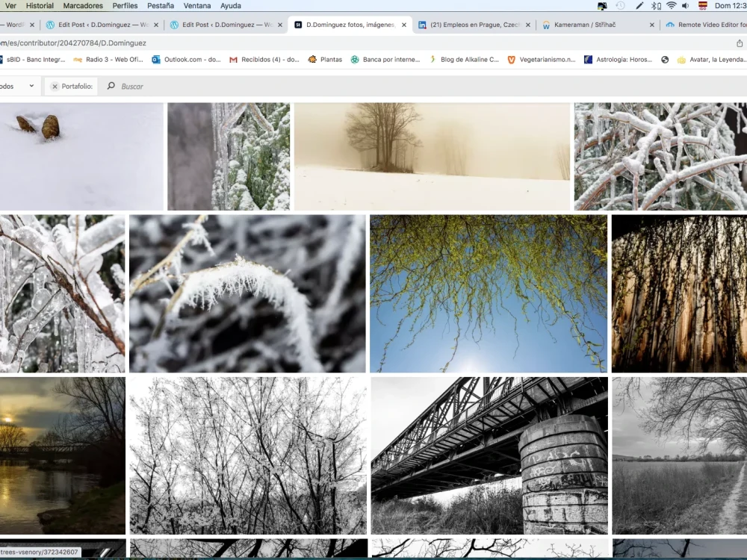747x560 pixels.
Task: Open the foggy snowy trees photo
Action: (433, 156)
